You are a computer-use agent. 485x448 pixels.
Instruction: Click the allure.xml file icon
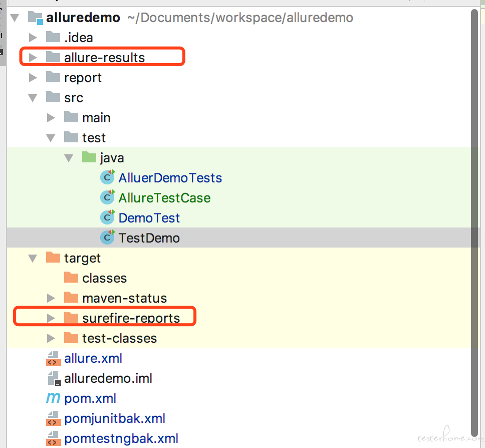click(53, 358)
